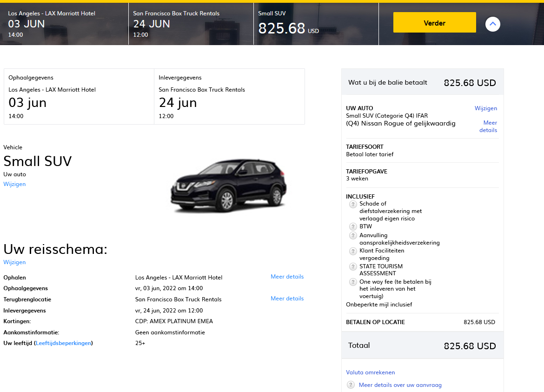Open help for Aanvulling aansprakelijkheidsverzekering
This screenshot has width=544, height=392.
353,236
